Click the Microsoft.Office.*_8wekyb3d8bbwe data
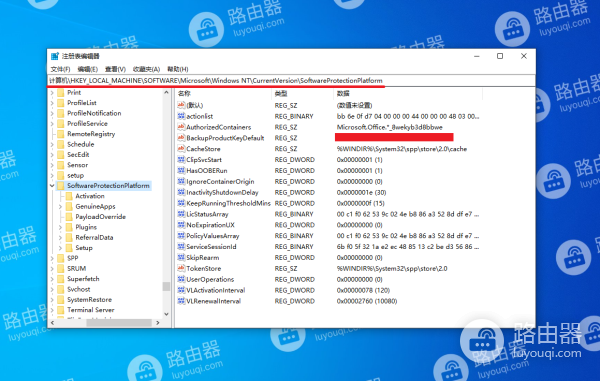Viewport: 600px width, 381px height. (x=390, y=127)
